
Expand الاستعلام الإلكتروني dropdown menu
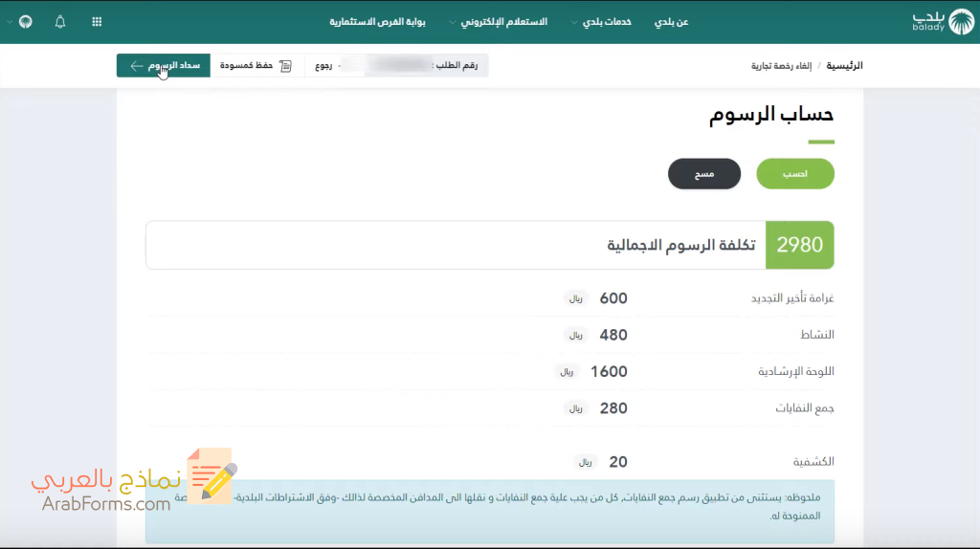(x=498, y=22)
